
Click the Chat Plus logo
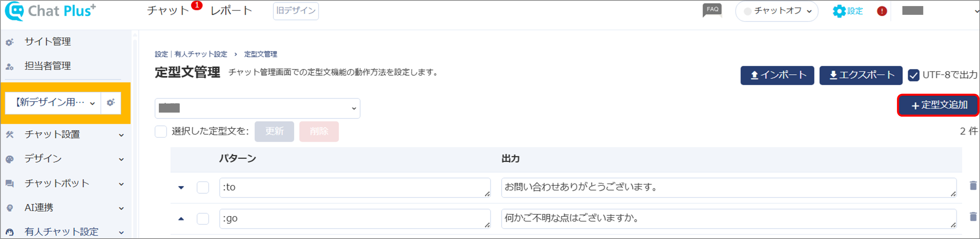pos(50,11)
